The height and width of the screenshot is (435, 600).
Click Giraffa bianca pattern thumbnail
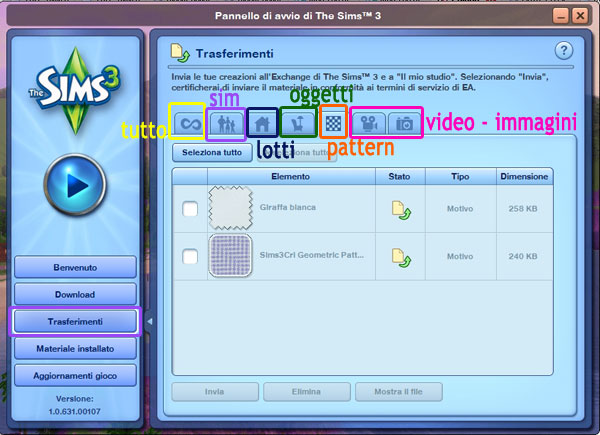[230, 208]
